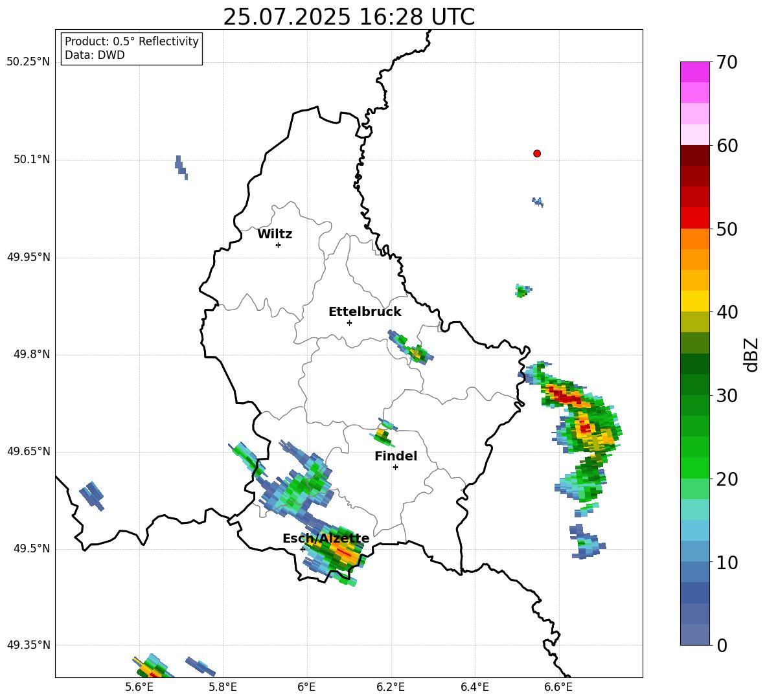This screenshot has height=700, width=767.
Task: Click the 10 dBZ colorbar label
Action: pyautogui.click(x=726, y=562)
